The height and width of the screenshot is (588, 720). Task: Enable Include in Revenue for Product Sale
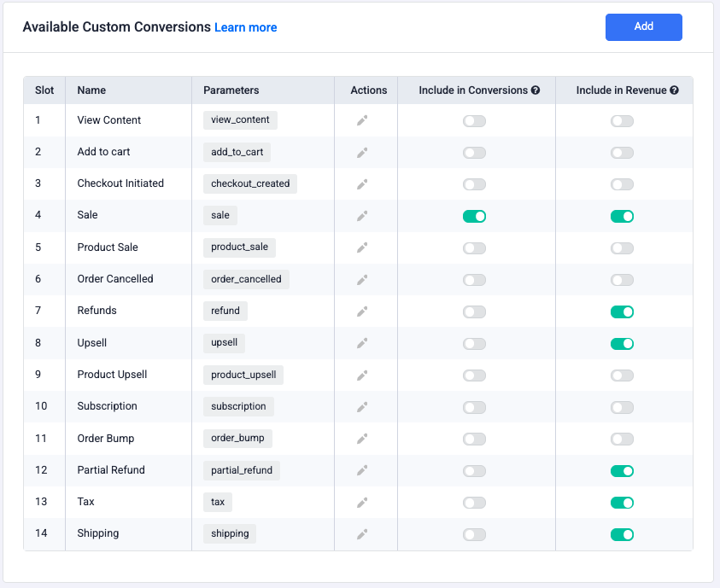coord(622,248)
